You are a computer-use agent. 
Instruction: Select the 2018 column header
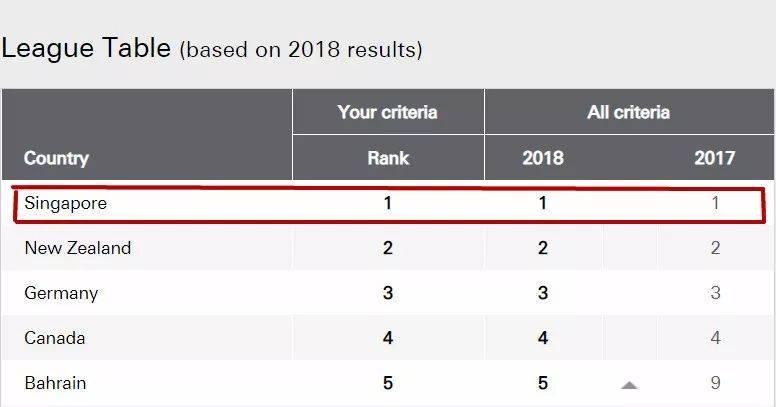click(x=543, y=158)
